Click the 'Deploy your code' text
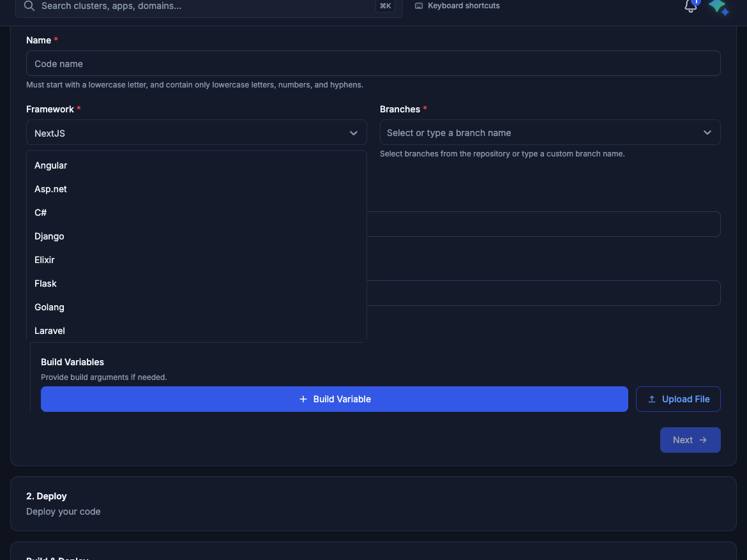The image size is (747, 560). (63, 512)
